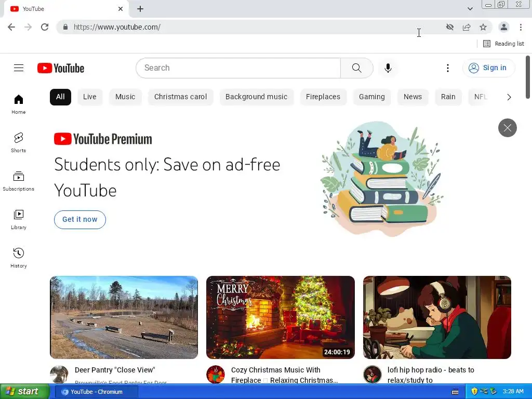Select the Live category chip
The image size is (532, 399).
(x=90, y=97)
